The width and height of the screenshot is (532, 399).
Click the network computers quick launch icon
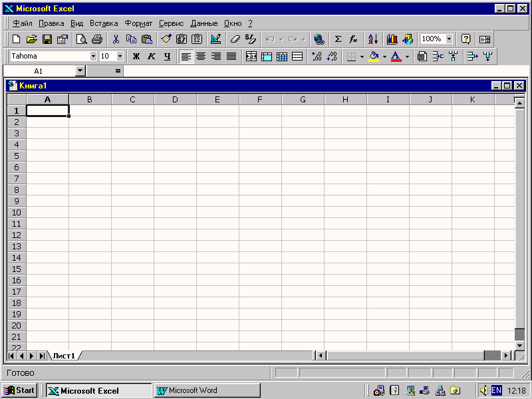[x=440, y=390]
